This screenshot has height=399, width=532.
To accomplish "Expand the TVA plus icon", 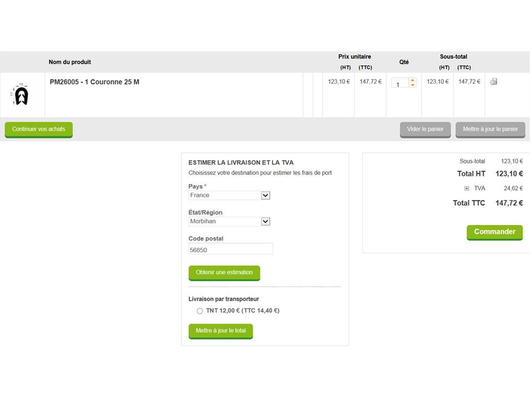I will tap(467, 188).
